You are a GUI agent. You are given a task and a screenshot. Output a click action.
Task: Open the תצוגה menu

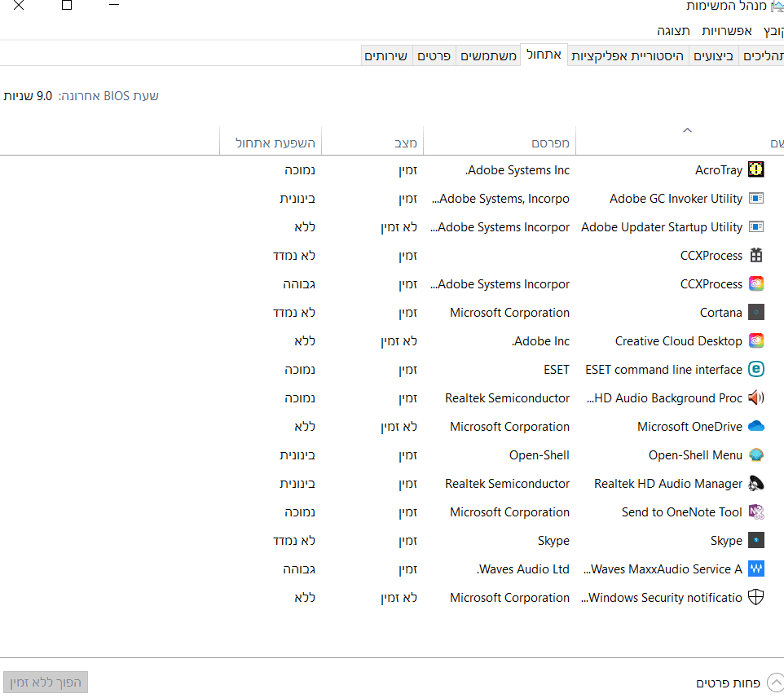tap(673, 31)
